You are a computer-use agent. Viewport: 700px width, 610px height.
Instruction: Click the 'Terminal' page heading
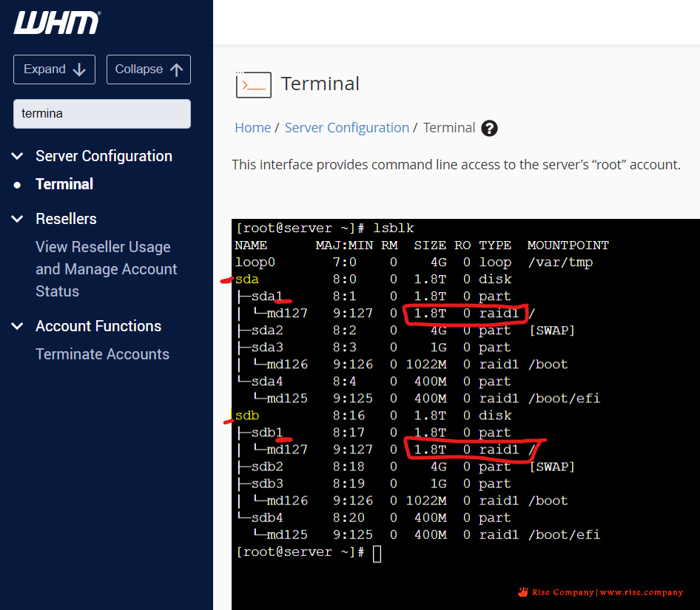point(320,84)
